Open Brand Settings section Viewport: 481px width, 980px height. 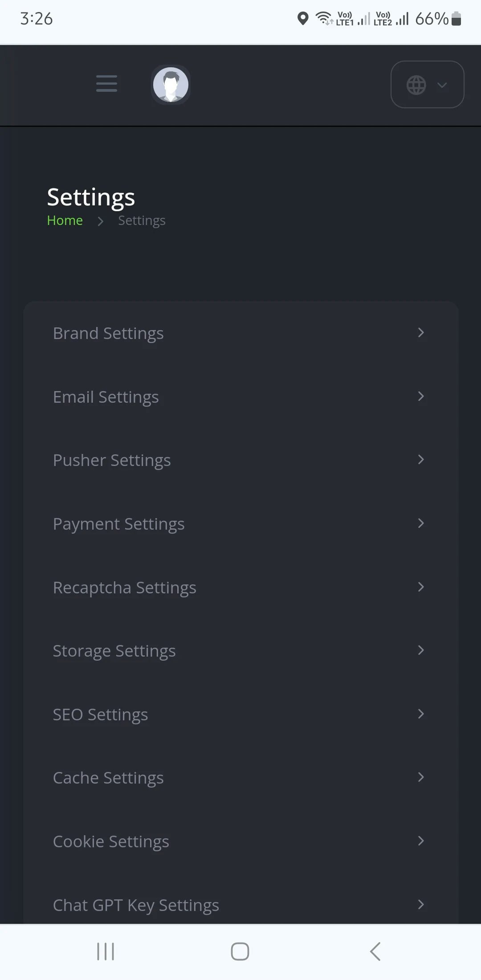click(108, 333)
